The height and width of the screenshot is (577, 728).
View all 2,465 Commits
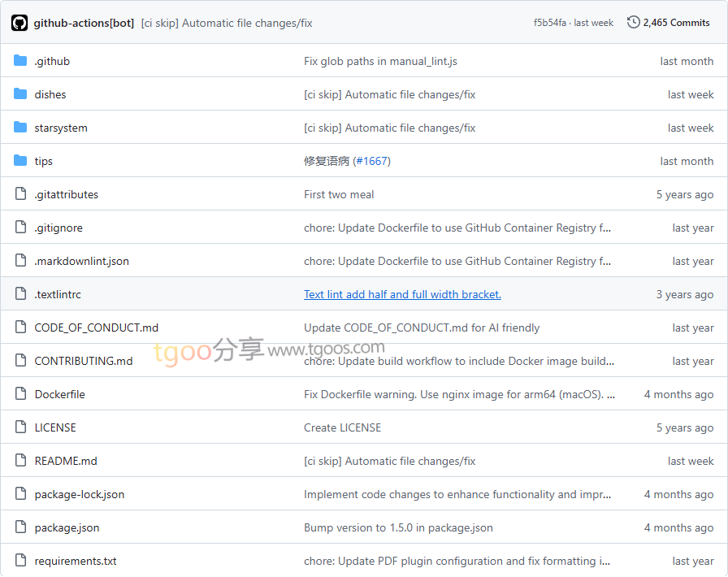(676, 23)
